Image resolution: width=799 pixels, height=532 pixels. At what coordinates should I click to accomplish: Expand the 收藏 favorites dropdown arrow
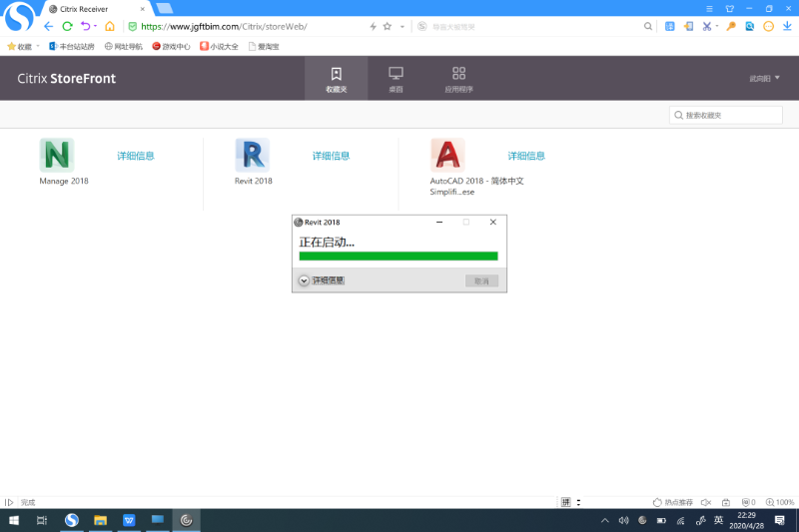coord(38,46)
